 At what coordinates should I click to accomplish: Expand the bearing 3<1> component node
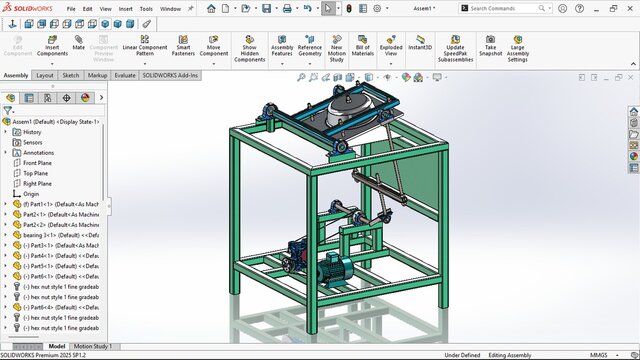[6, 235]
